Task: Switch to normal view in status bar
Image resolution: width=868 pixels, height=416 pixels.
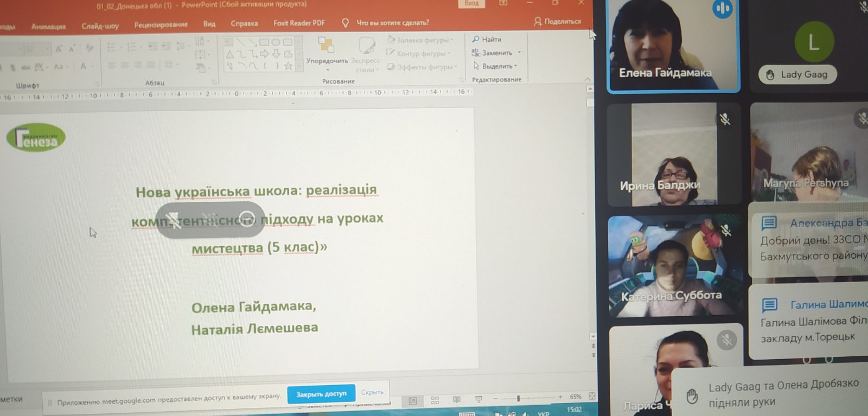Action: pyautogui.click(x=413, y=401)
